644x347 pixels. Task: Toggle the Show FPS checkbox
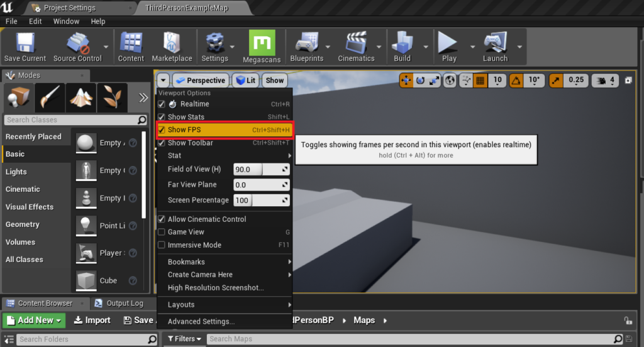[162, 129]
